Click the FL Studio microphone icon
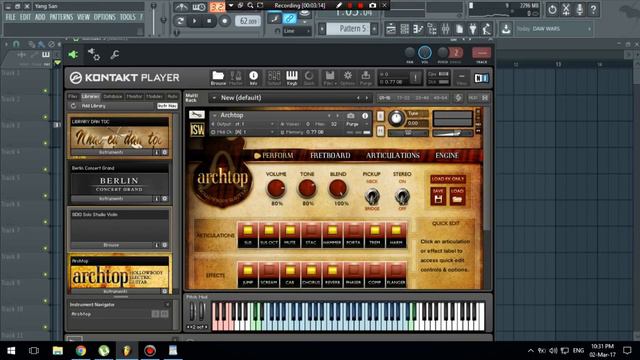 click(x=580, y=9)
